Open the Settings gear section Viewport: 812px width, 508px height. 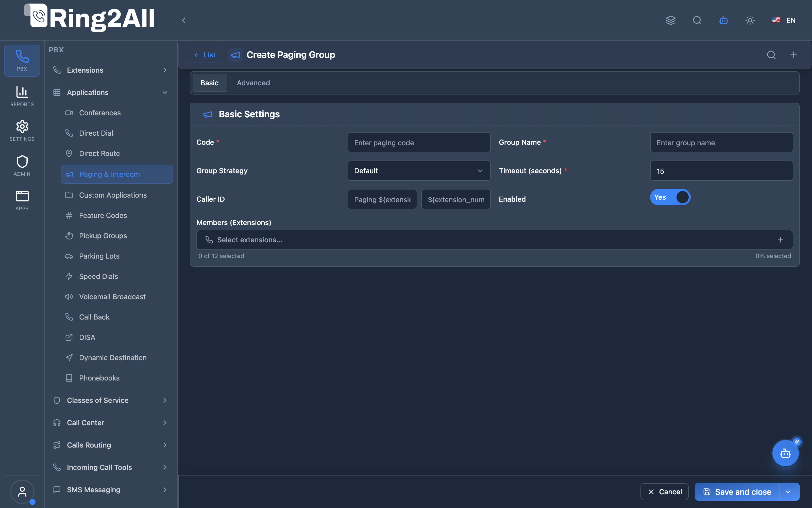(22, 131)
